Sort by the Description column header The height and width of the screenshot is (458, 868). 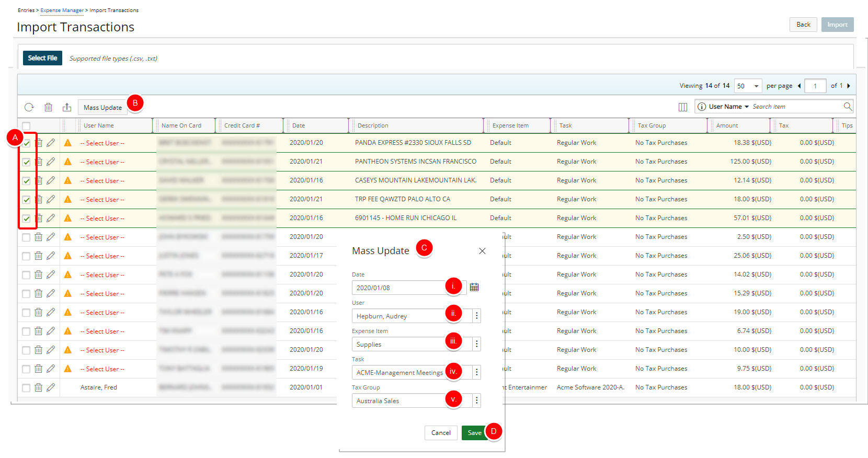click(373, 125)
